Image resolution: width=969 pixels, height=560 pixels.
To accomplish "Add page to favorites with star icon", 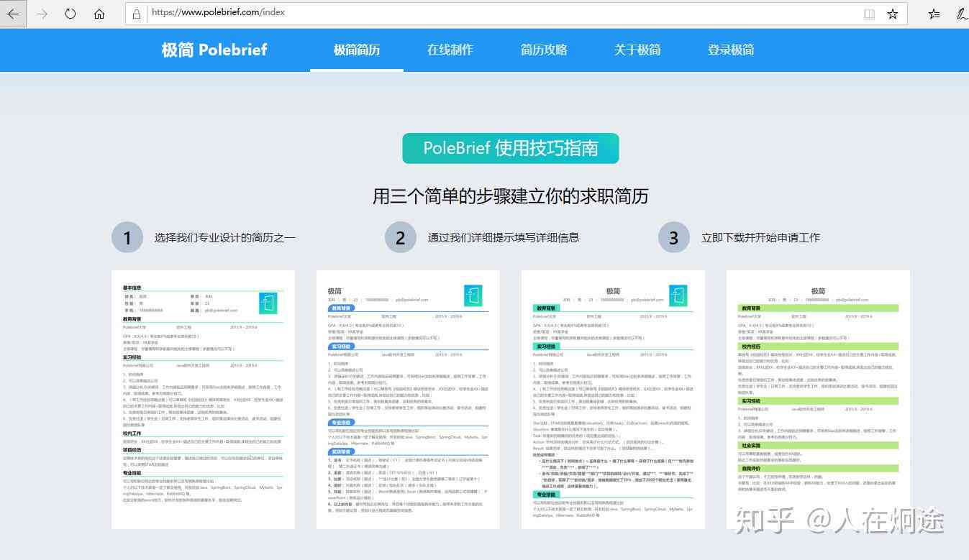I will [893, 14].
